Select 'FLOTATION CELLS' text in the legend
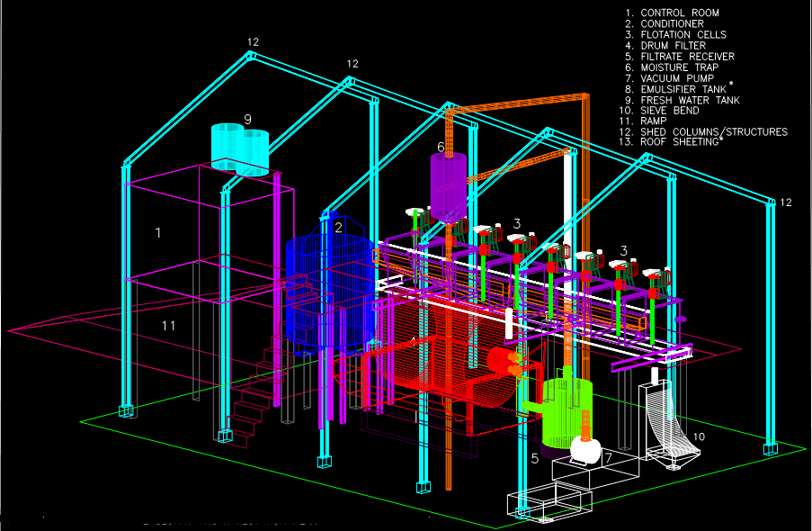812x531 pixels. pyautogui.click(x=695, y=35)
